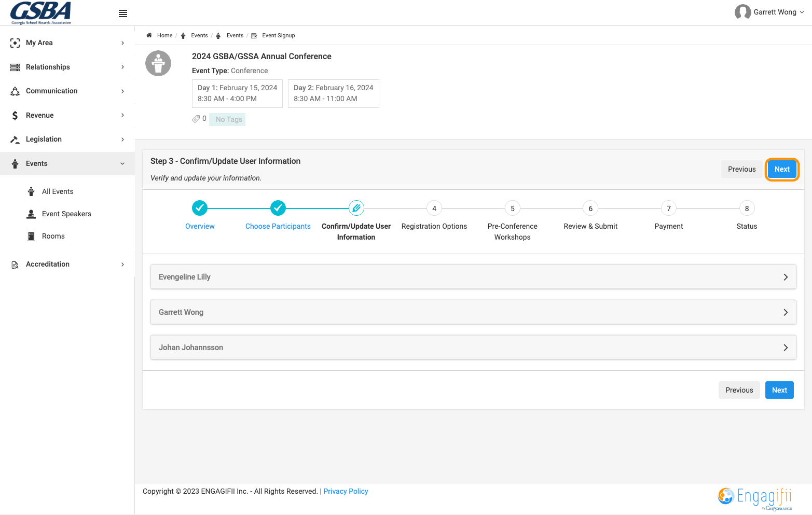Expand the Relationships menu chevron
The image size is (812, 515).
122,67
